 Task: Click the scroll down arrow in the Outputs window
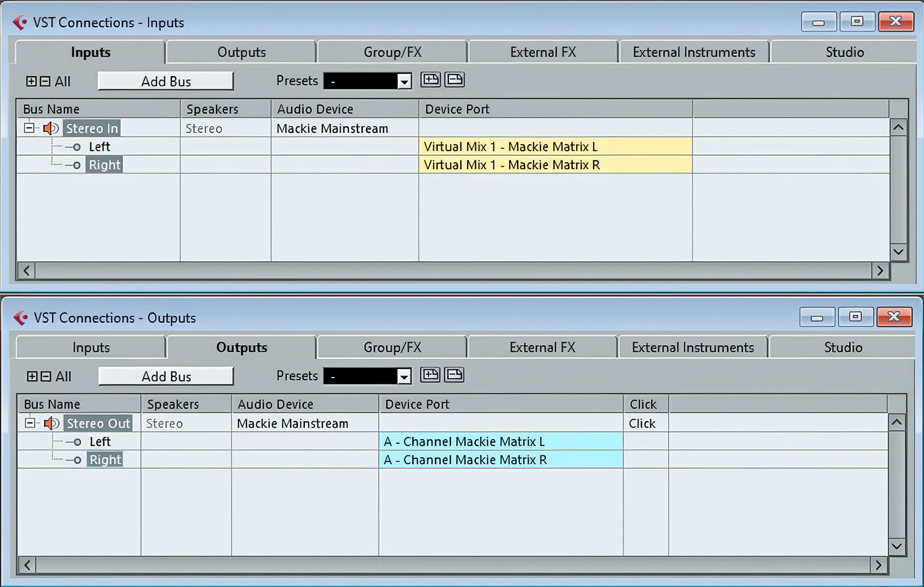click(x=896, y=546)
